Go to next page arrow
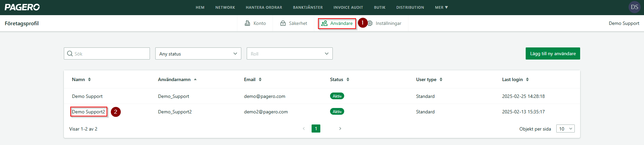 coord(340,129)
